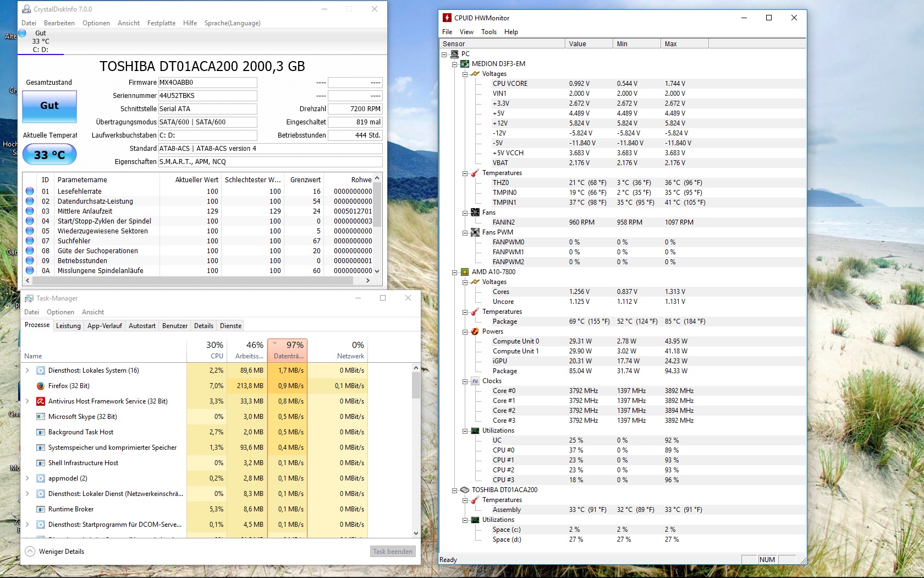Click the Fans icon under MEDION D3F3-EM
Image resolution: width=924 pixels, height=578 pixels.
(x=475, y=212)
